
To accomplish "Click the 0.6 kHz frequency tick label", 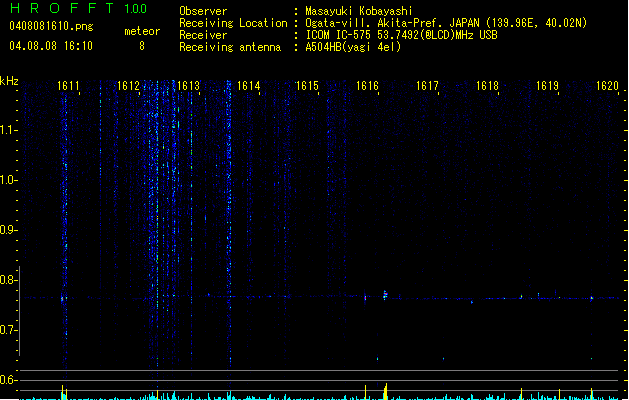I will [x=9, y=380].
